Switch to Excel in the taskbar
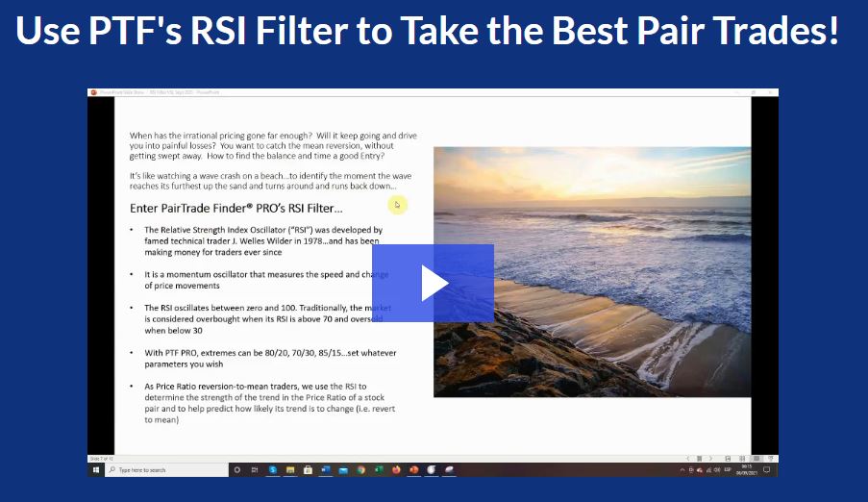The image size is (868, 502). pyautogui.click(x=379, y=469)
